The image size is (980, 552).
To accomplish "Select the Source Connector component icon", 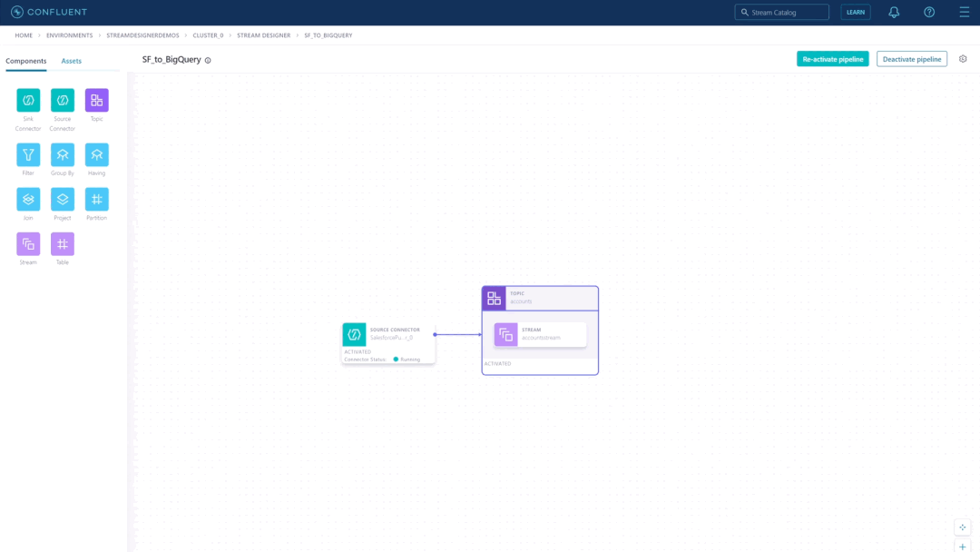I will [63, 100].
